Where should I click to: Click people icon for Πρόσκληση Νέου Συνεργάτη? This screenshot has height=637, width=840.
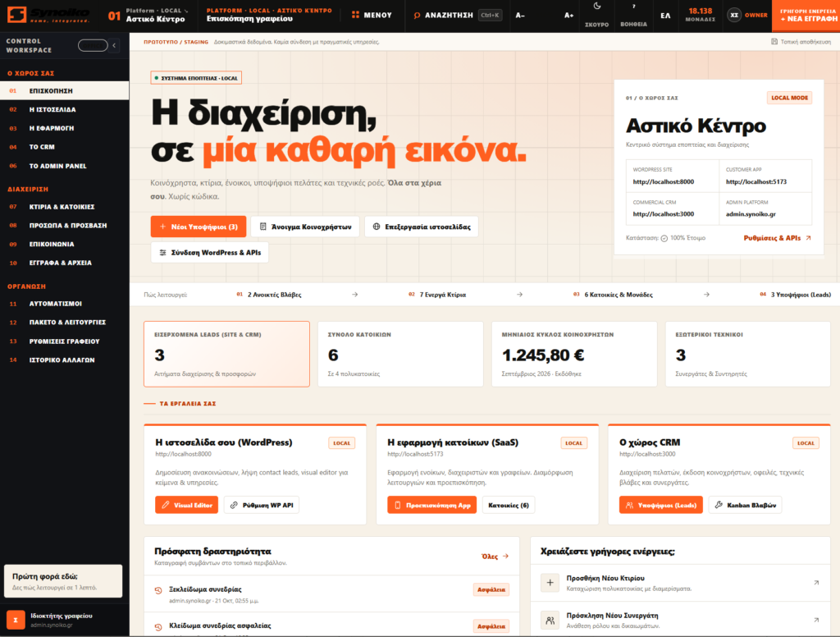point(550,621)
